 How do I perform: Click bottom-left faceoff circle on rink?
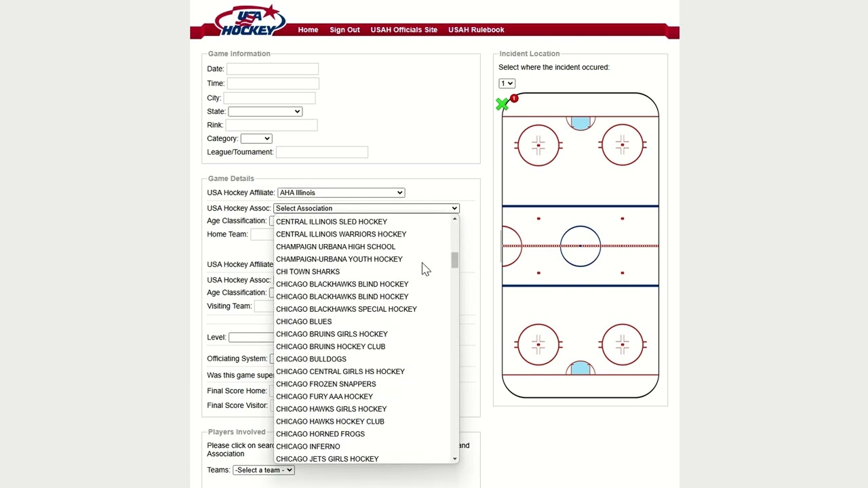pos(538,345)
